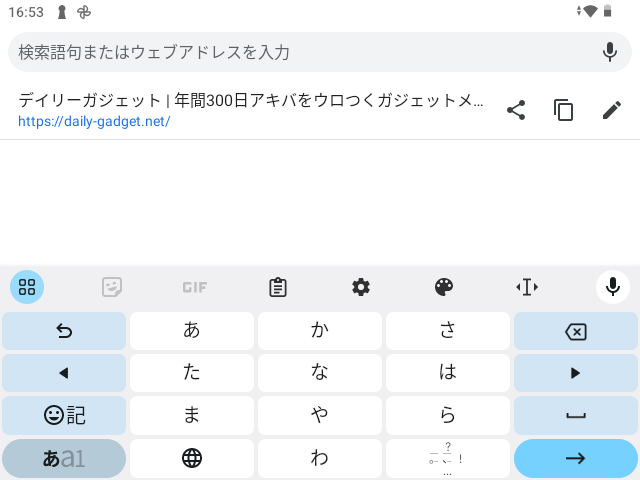The image size is (640, 480).
Task: Copy the suggested URL to clipboard
Action: (x=564, y=110)
